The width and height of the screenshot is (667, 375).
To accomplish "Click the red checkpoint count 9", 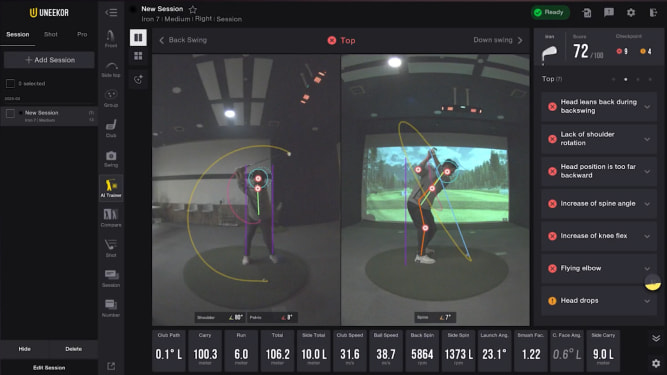I will 622,51.
